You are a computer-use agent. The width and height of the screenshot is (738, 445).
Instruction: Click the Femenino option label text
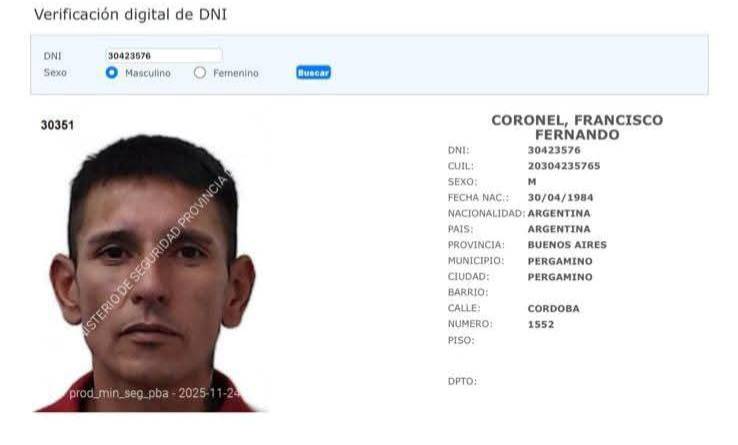236,73
